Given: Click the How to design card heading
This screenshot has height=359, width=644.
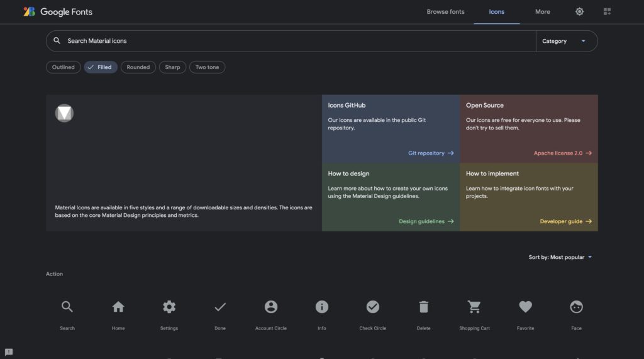Looking at the screenshot, I should 348,174.
